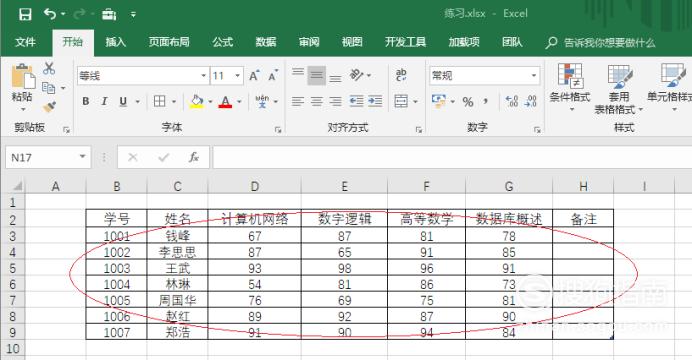Image resolution: width=692 pixels, height=360 pixels.
Task: Open the 团队 tab
Action: (x=512, y=42)
